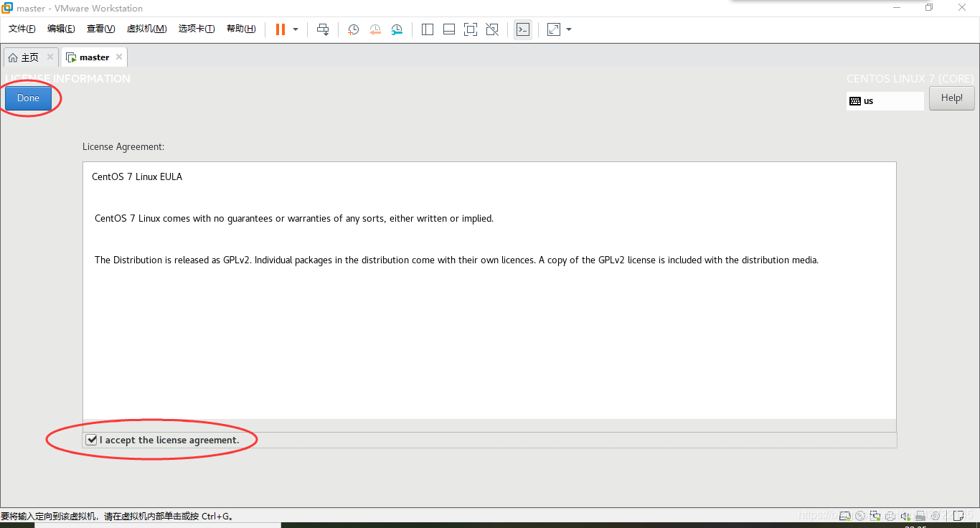
Task: Toggle the license agreement acceptance checkbox
Action: click(91, 440)
